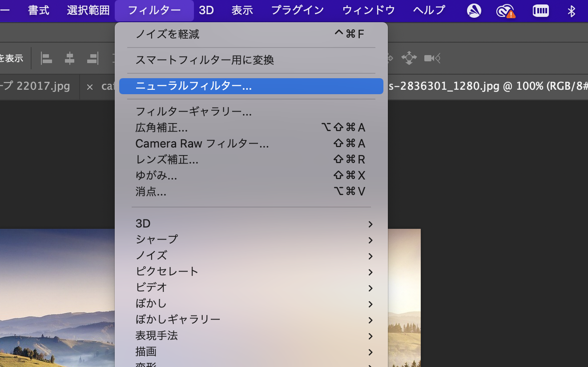Open the Creative Cloud menu bar icon

tap(507, 11)
